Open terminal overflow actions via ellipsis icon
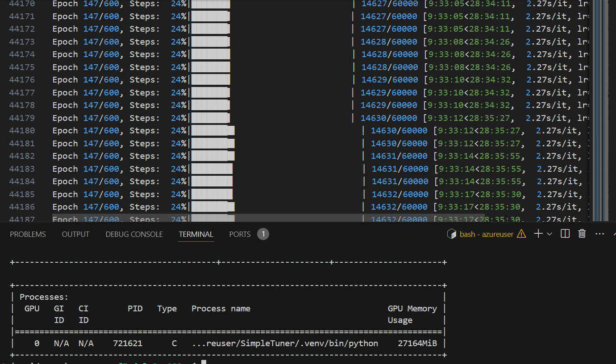The image size is (616, 364). click(x=599, y=234)
